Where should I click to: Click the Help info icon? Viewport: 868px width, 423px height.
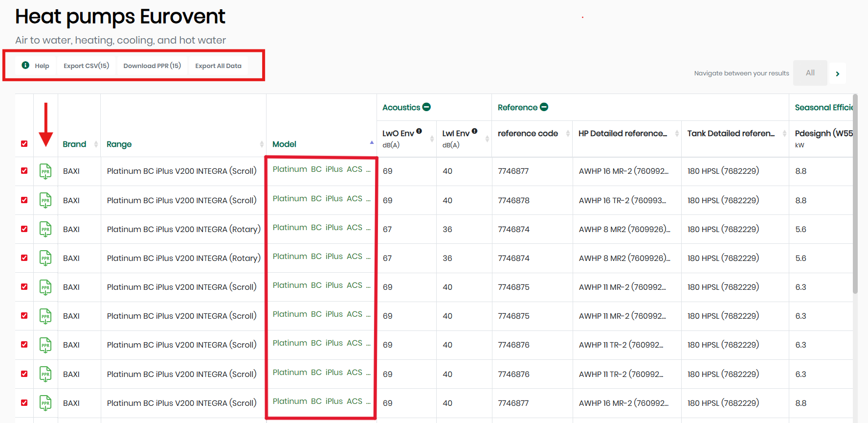(x=25, y=65)
